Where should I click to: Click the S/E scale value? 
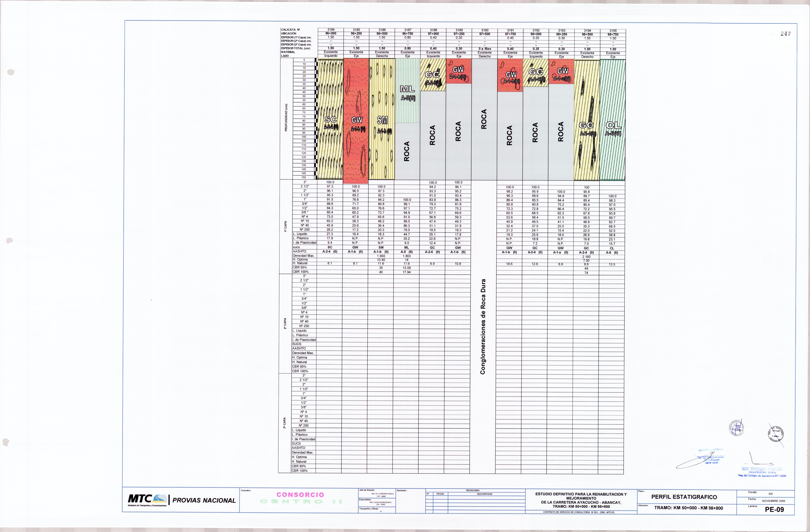[771, 494]
